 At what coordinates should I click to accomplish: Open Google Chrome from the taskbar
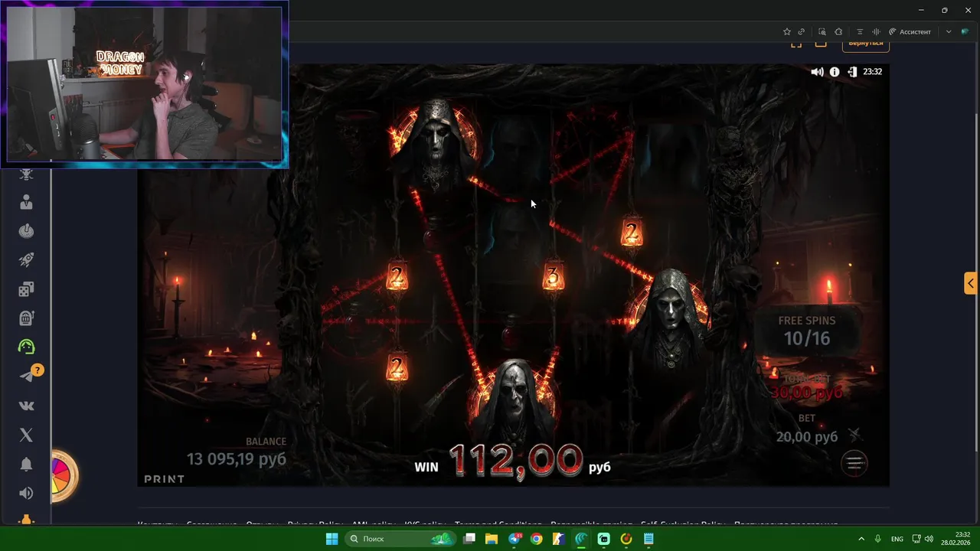[x=537, y=539]
